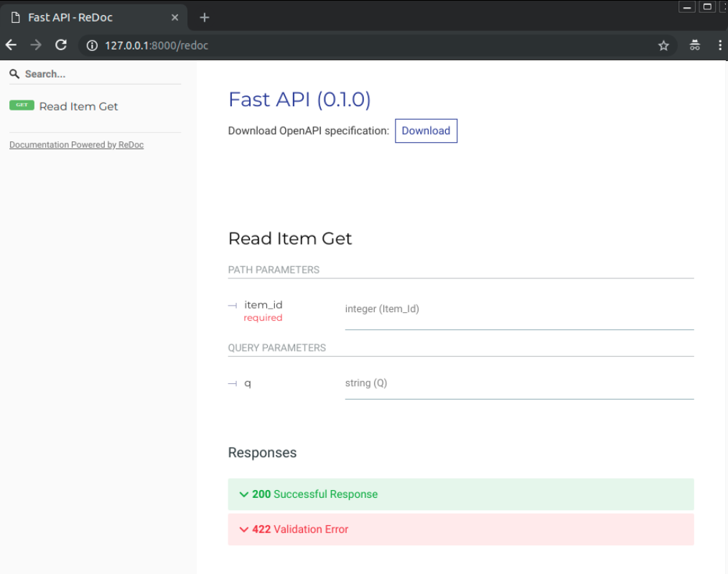Open a new tab with the plus icon
The width and height of the screenshot is (728, 574).
tap(205, 18)
